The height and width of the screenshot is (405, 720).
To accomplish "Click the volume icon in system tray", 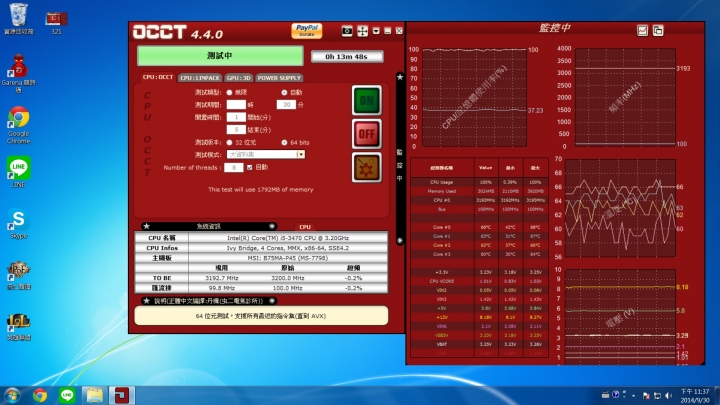I will pos(668,395).
